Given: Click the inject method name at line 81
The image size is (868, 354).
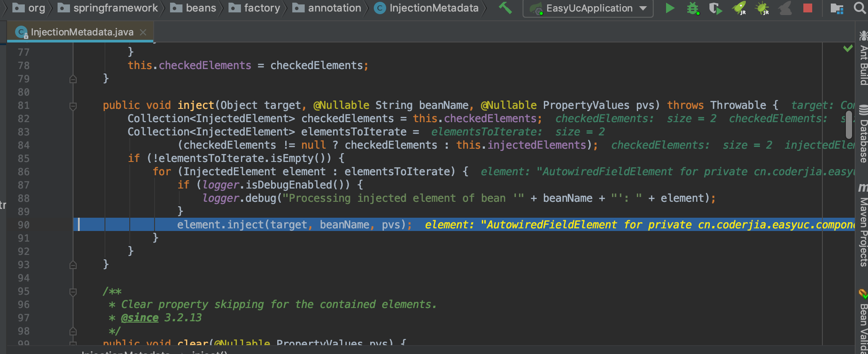Looking at the screenshot, I should pyautogui.click(x=196, y=105).
